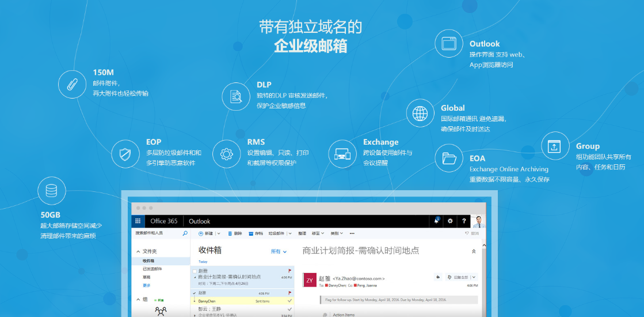The width and height of the screenshot is (644, 317).
Task: Click the 150M paperclip attachment icon
Action: (71, 84)
